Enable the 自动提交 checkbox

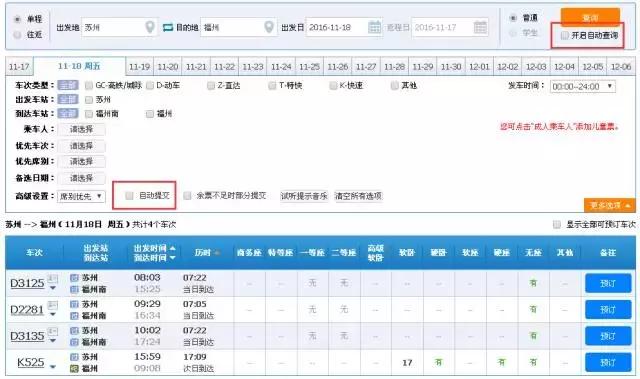pos(129,196)
